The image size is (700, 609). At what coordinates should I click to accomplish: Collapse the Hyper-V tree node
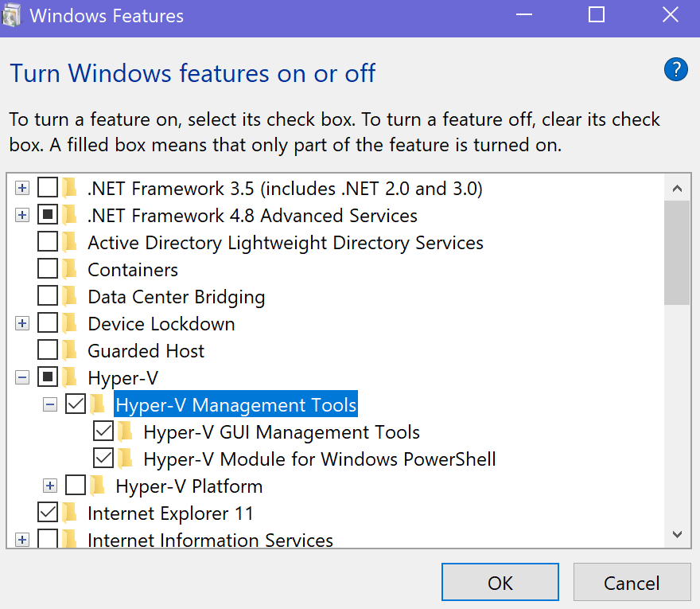pos(22,377)
